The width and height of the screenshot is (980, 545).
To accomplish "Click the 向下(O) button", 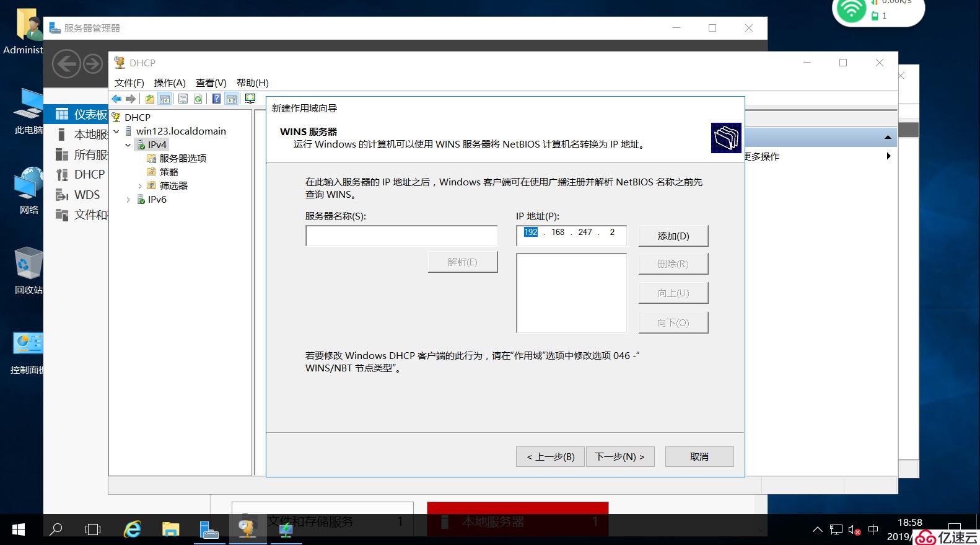I will (673, 322).
